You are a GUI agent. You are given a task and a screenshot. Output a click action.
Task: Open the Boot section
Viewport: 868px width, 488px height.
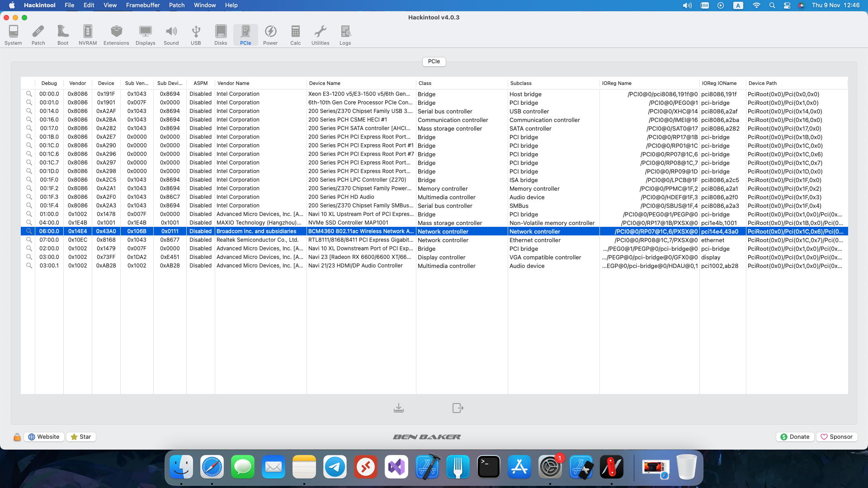click(63, 35)
